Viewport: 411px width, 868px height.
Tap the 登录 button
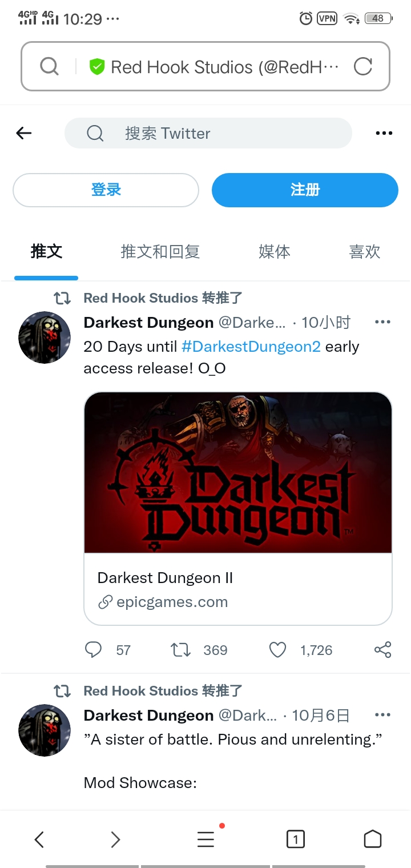(106, 190)
